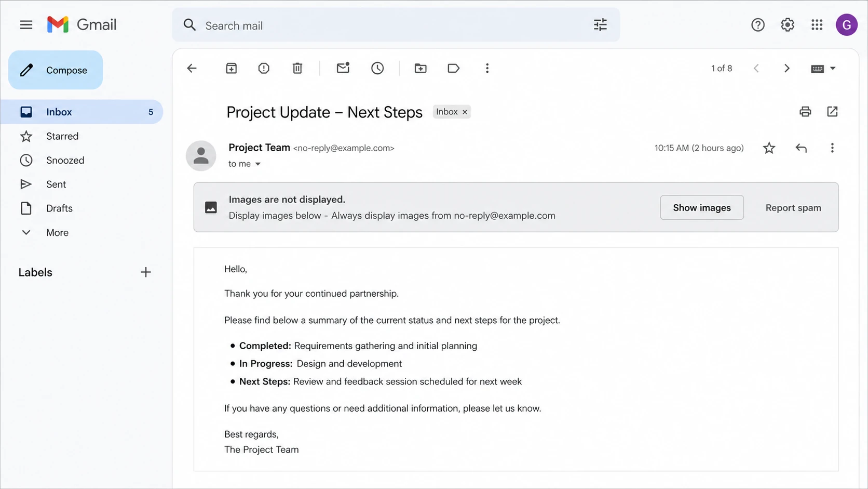Click the Compose button
The width and height of the screenshot is (868, 489).
[56, 70]
